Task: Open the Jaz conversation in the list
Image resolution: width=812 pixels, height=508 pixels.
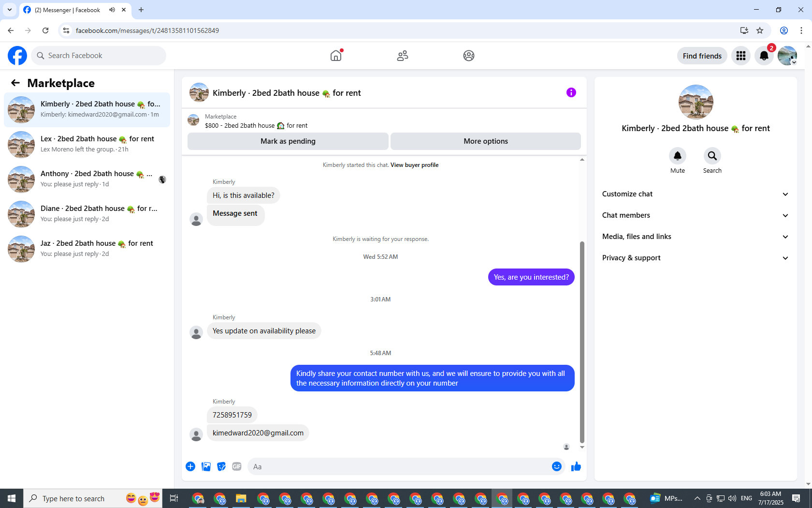Action: (87, 249)
